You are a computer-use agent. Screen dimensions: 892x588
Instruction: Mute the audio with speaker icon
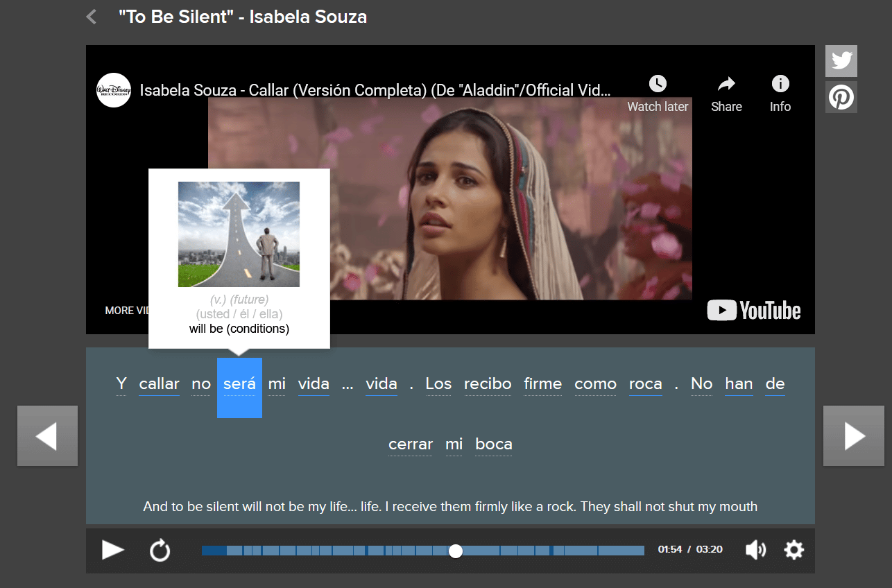click(755, 550)
